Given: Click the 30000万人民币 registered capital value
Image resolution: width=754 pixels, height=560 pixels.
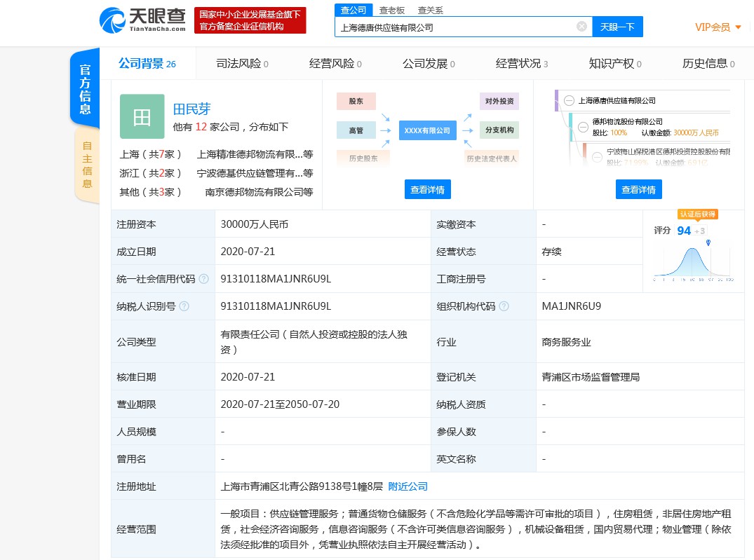Looking at the screenshot, I should click(255, 224).
